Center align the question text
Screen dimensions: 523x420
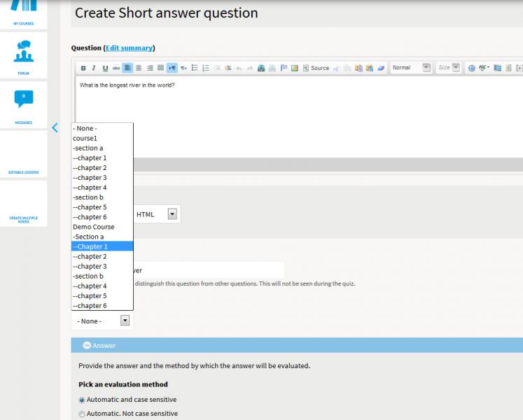pyautogui.click(x=139, y=68)
